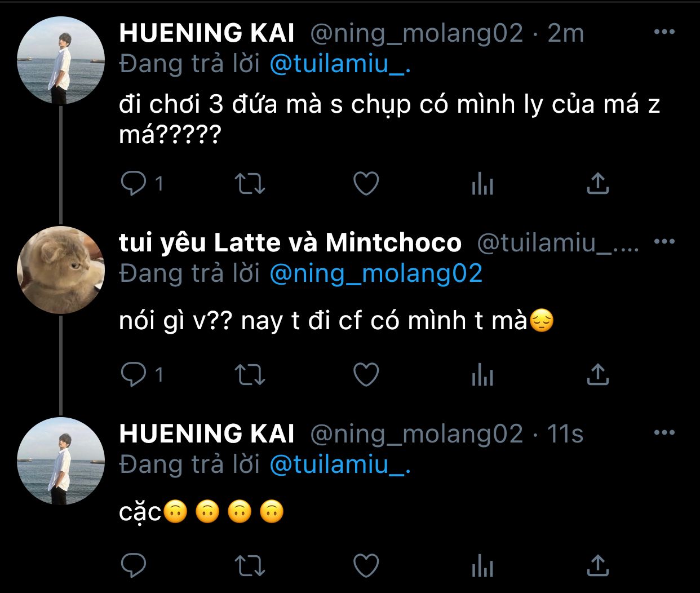Retweet the first HUENING KAI tweet

pyautogui.click(x=249, y=184)
